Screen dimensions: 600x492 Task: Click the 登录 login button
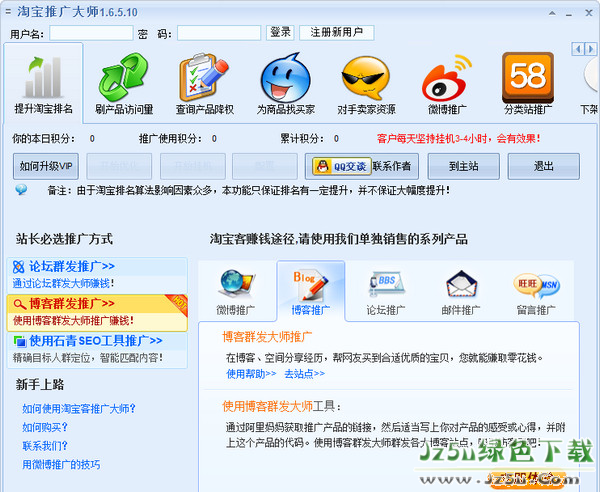pyautogui.click(x=280, y=33)
